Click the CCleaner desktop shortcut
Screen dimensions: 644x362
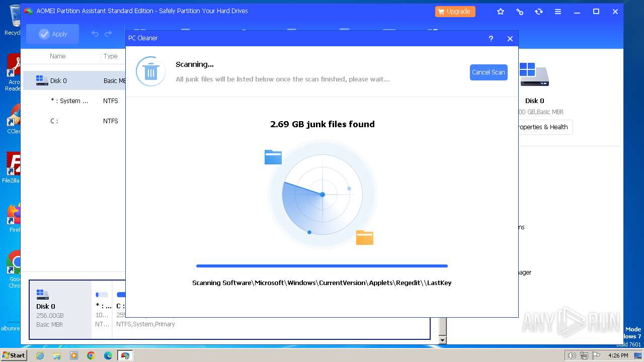pos(13,119)
